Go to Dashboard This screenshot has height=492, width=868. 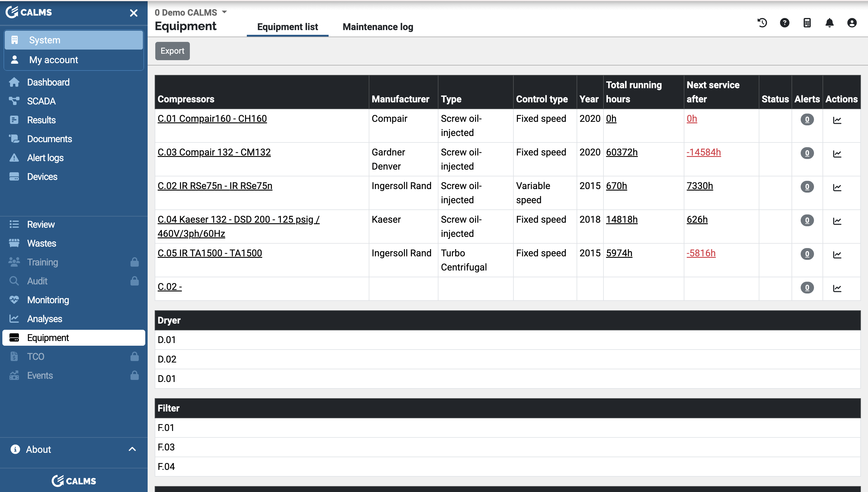(74, 82)
